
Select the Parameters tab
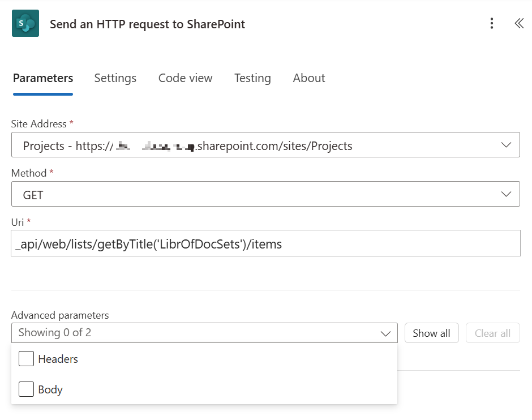tap(42, 78)
